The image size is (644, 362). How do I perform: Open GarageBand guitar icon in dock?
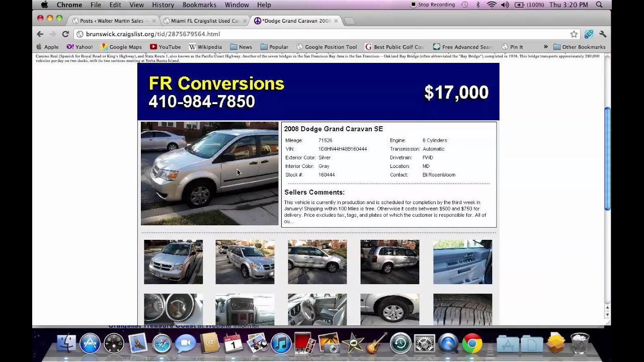coord(376,343)
